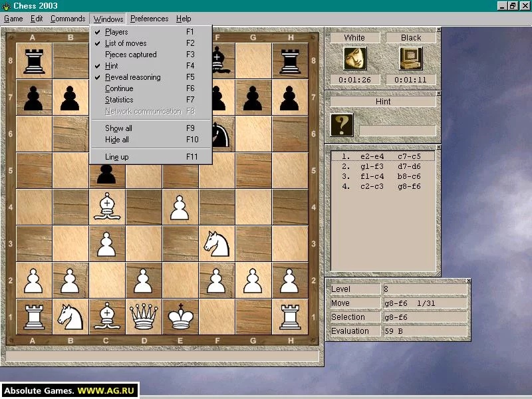Select move 'b8-c6' in move list
Screen dimensions: 532x399
[x=409, y=176]
